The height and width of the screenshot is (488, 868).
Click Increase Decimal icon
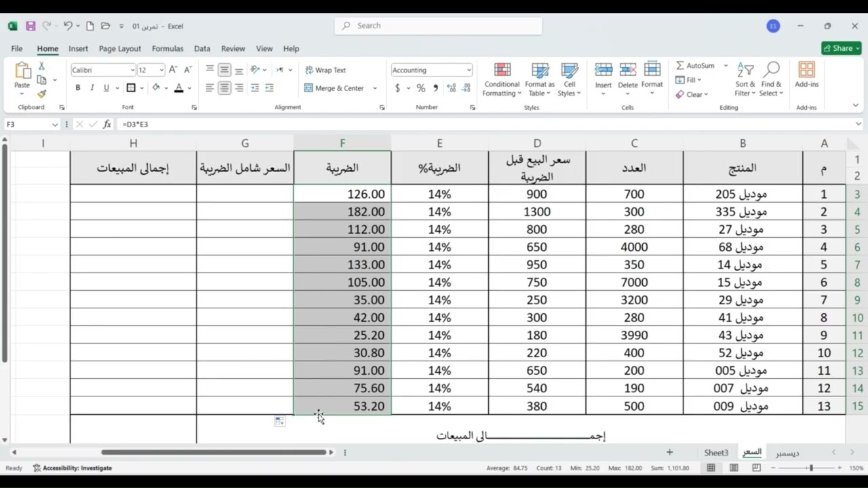pyautogui.click(x=452, y=88)
